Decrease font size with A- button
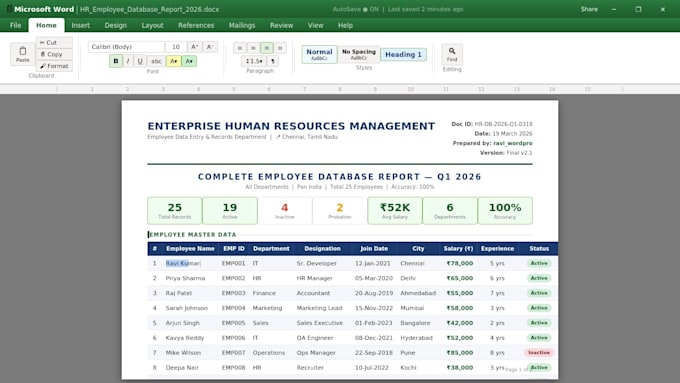This screenshot has width=680, height=383. [x=210, y=47]
